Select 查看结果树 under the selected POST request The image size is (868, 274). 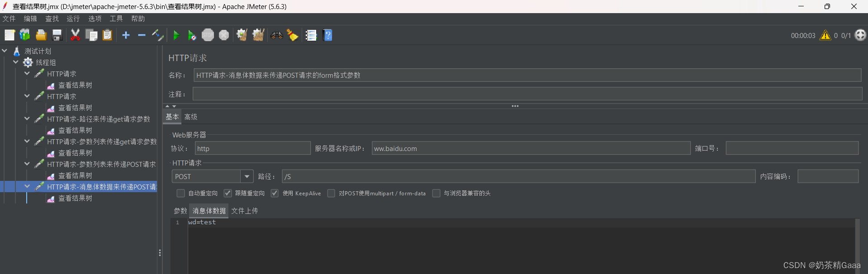(x=75, y=198)
